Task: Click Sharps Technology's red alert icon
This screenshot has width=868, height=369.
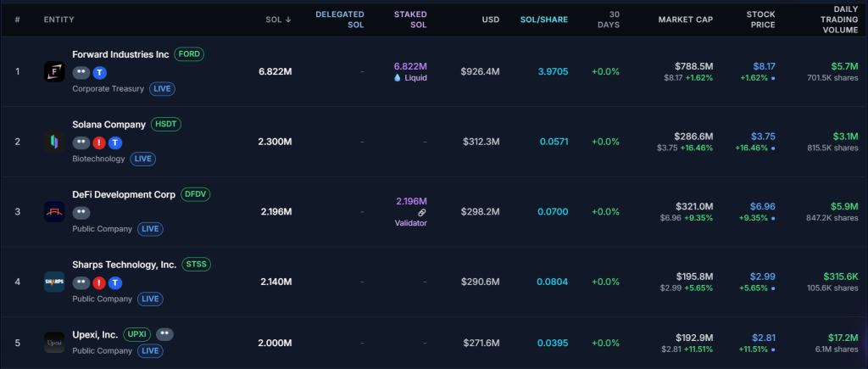Action: click(98, 282)
